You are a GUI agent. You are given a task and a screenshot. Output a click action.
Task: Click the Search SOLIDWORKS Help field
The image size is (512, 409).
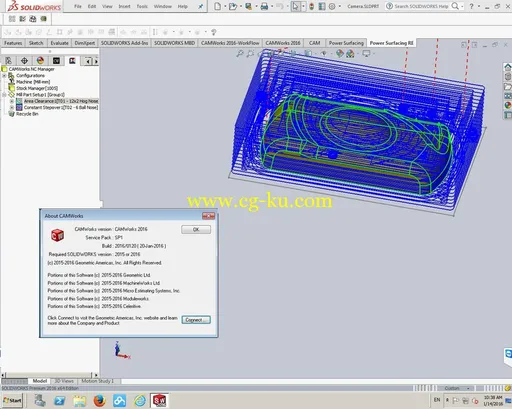421,6
